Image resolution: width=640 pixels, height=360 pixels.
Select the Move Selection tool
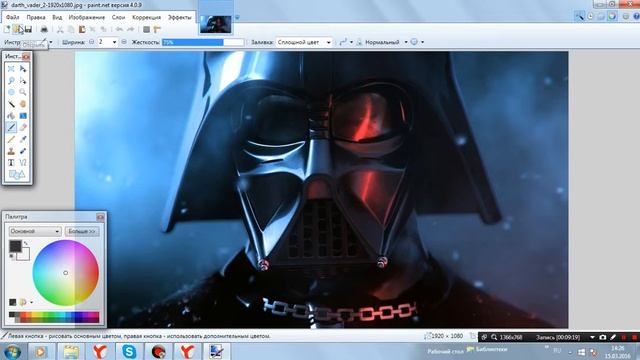coord(23,81)
